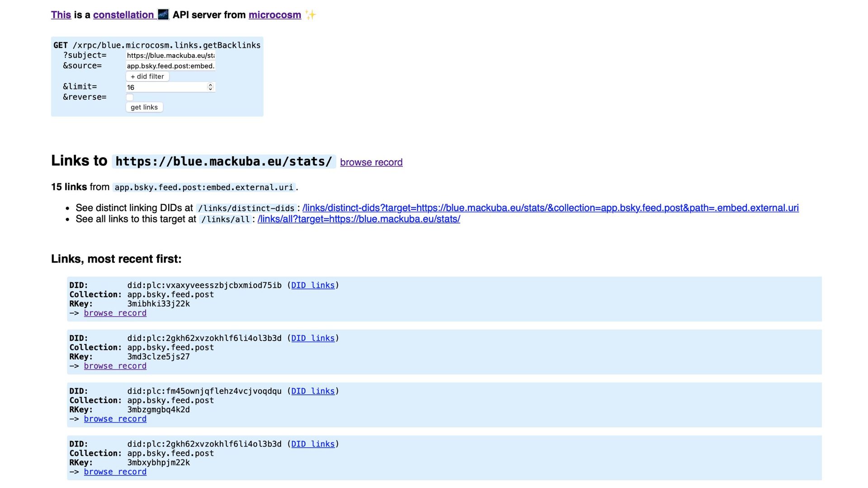Open the /links/distinct-dids target link
This screenshot has height=488, width=868.
tap(550, 208)
